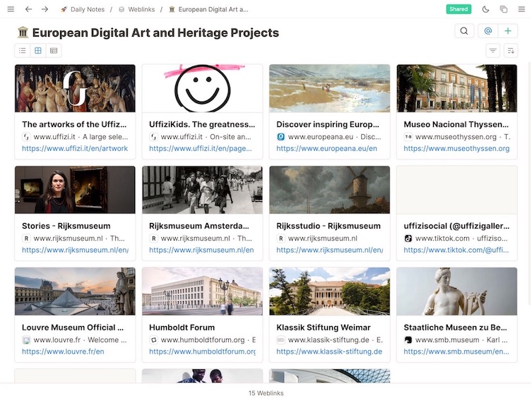Screen dimensions: 532x403
Task: Follow the klassik-stiftung.de link
Action: 329,351
